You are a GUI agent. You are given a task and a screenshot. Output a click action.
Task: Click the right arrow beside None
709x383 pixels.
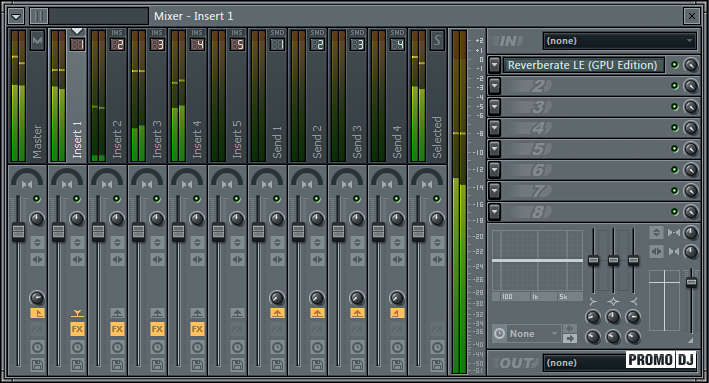pyautogui.click(x=570, y=338)
